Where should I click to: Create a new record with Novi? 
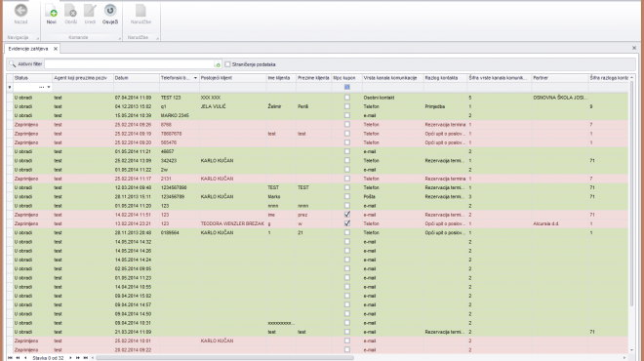tap(51, 14)
